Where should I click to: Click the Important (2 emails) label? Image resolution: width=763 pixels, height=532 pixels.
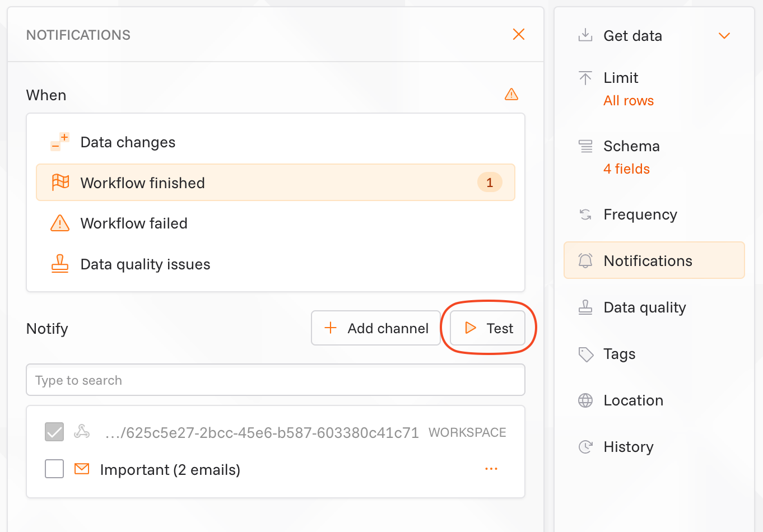tap(170, 470)
